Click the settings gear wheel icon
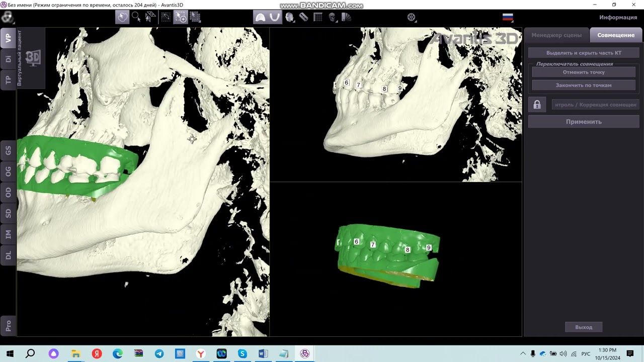644x362 pixels. (412, 17)
